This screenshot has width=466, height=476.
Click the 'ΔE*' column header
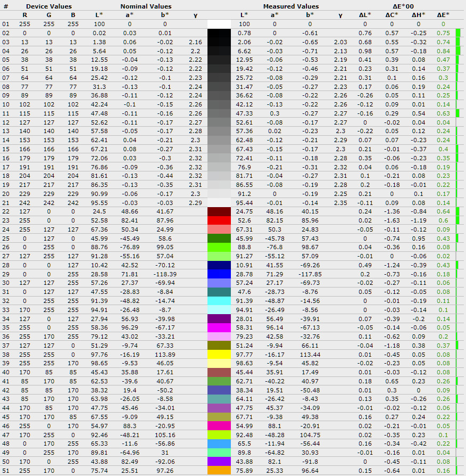pos(443,15)
